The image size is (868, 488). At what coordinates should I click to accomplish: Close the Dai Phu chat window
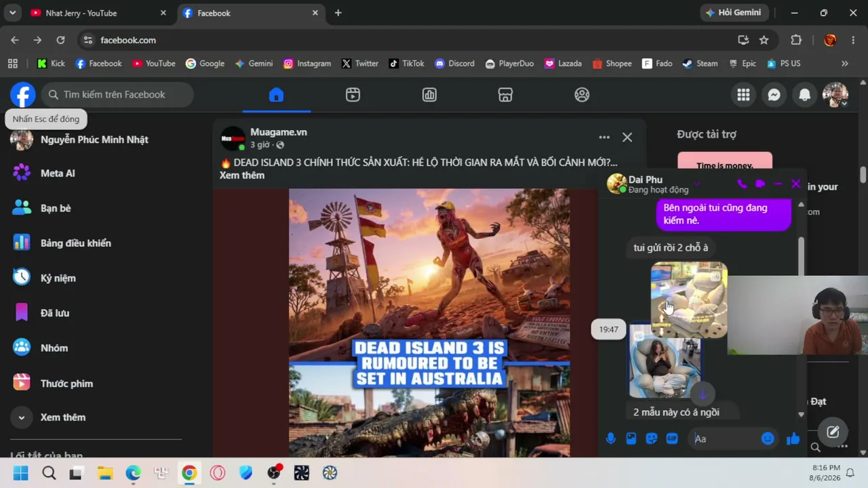coord(795,184)
